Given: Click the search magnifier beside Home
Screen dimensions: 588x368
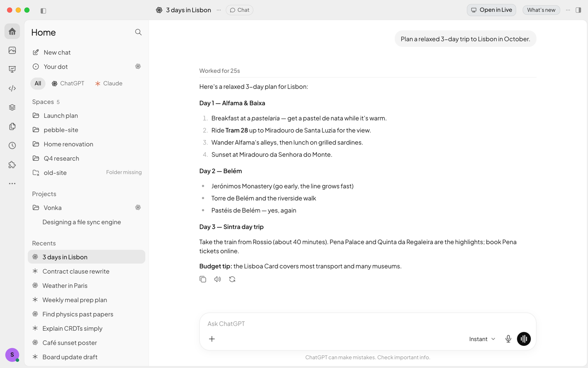Looking at the screenshot, I should (138, 32).
